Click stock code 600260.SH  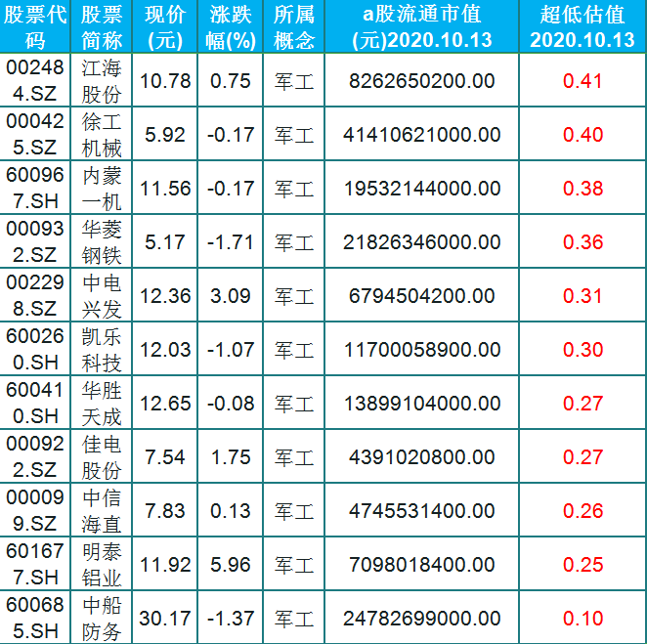click(34, 349)
